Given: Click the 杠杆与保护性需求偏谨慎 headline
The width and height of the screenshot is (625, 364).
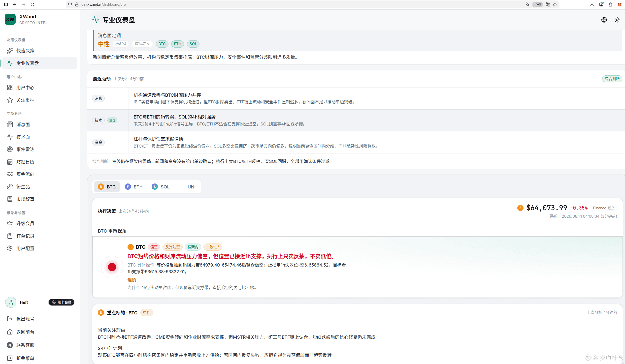Looking at the screenshot, I should (158, 139).
